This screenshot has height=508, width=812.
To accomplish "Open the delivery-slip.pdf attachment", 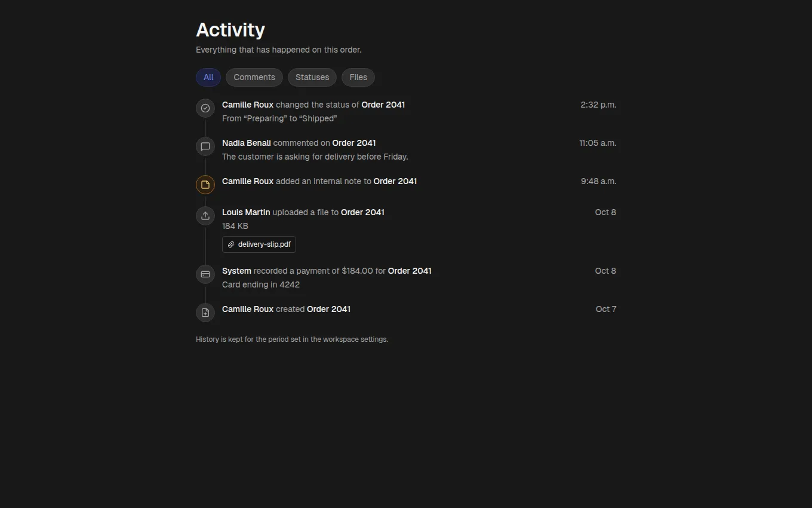I will pos(259,244).
